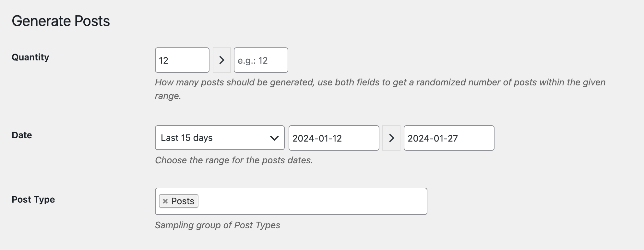The image size is (644, 250).
Task: Click the Post Type label
Action: coord(33,199)
